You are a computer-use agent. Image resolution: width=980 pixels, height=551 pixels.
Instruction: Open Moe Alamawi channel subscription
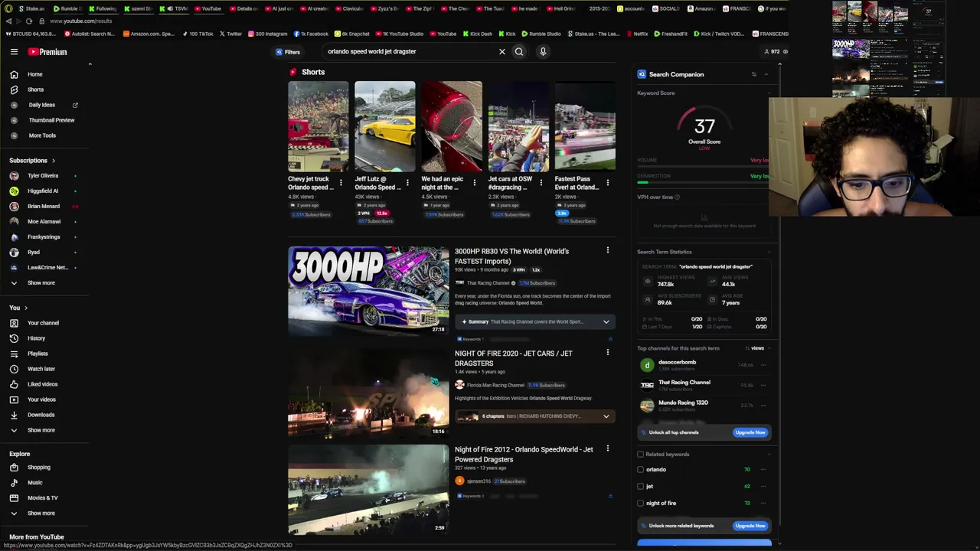tap(44, 222)
